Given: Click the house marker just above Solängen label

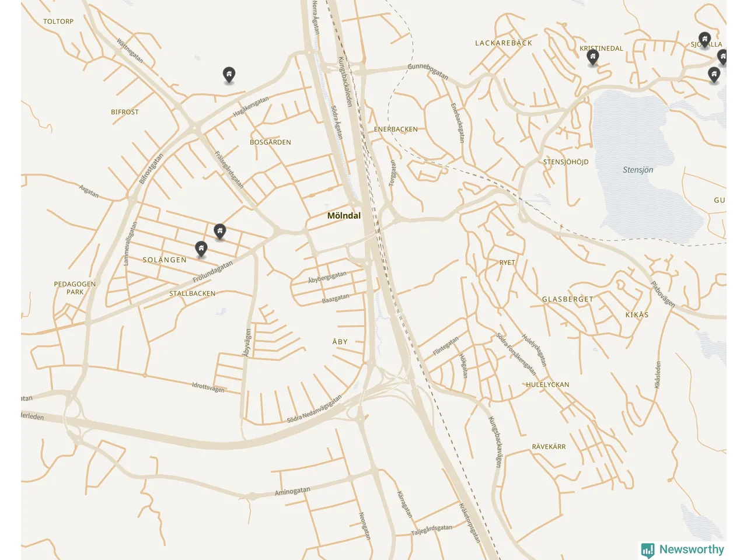Looking at the screenshot, I should click(x=201, y=249).
